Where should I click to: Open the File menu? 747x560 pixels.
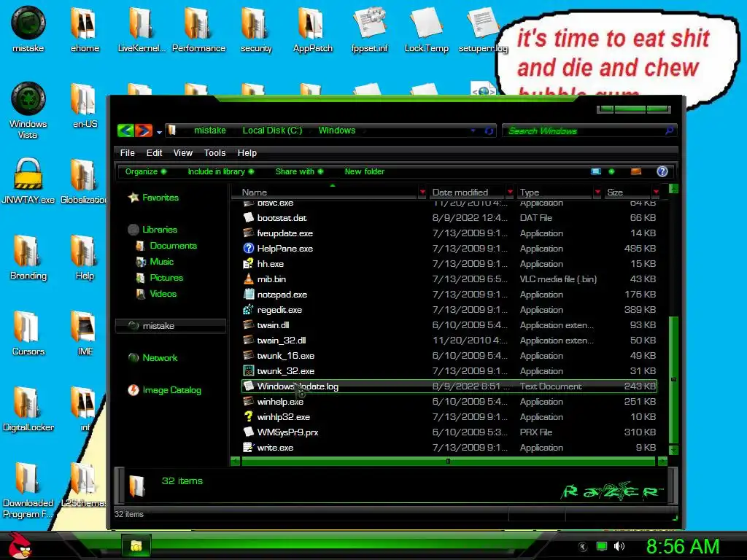pyautogui.click(x=127, y=153)
